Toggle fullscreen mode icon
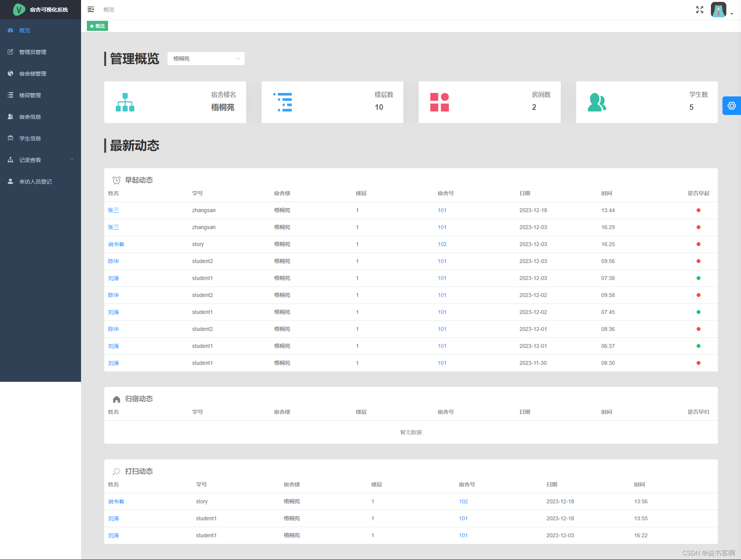 [x=700, y=10]
